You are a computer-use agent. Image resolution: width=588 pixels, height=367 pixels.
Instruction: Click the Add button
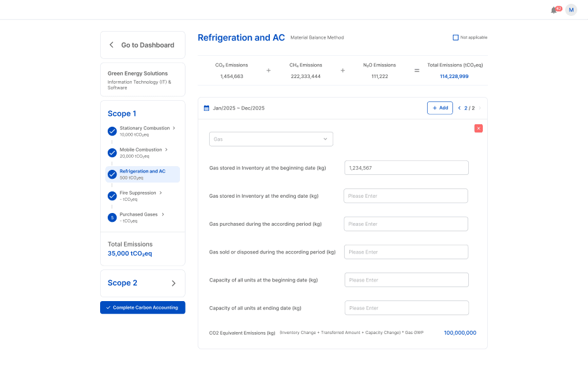(440, 108)
